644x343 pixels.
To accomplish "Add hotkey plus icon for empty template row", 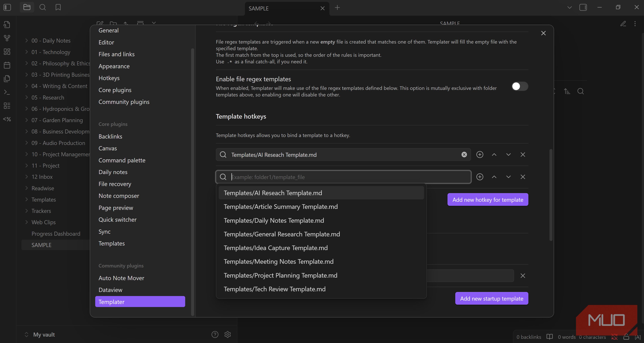I will pyautogui.click(x=480, y=177).
